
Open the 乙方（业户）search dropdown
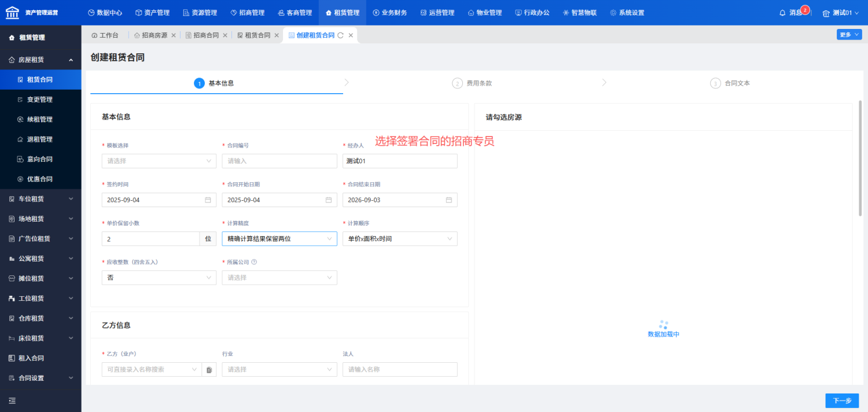pyautogui.click(x=152, y=370)
